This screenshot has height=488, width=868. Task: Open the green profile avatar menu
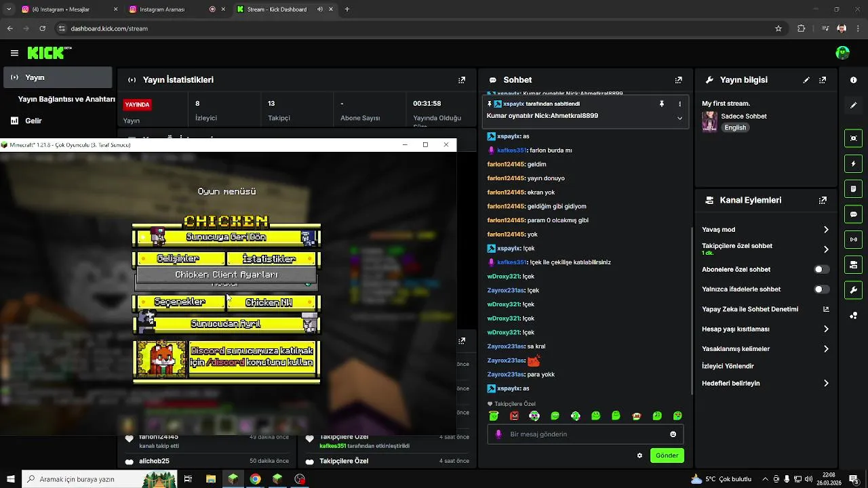(x=842, y=53)
